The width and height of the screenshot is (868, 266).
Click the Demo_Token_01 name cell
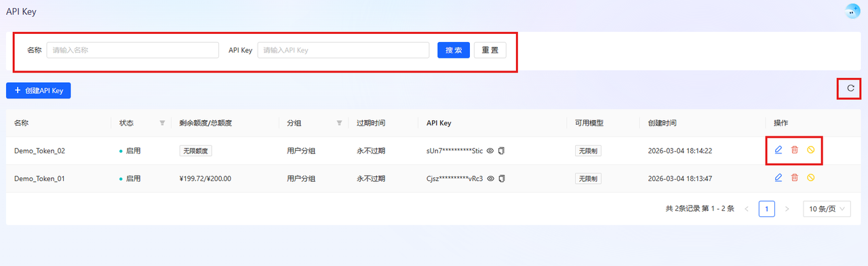pos(39,178)
